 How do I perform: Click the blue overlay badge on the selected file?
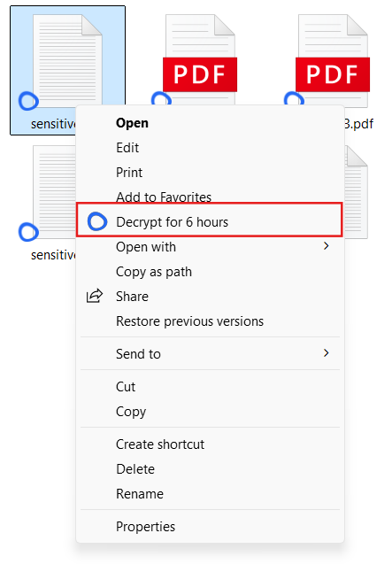coord(28,101)
